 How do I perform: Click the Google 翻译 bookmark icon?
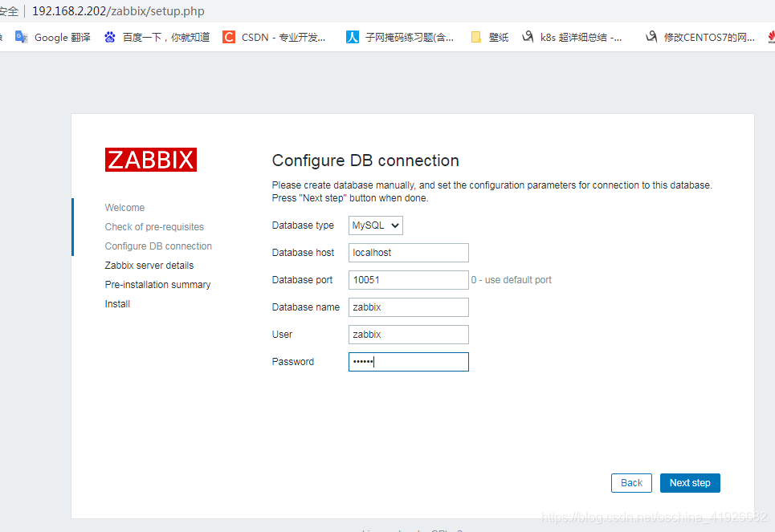[21, 37]
